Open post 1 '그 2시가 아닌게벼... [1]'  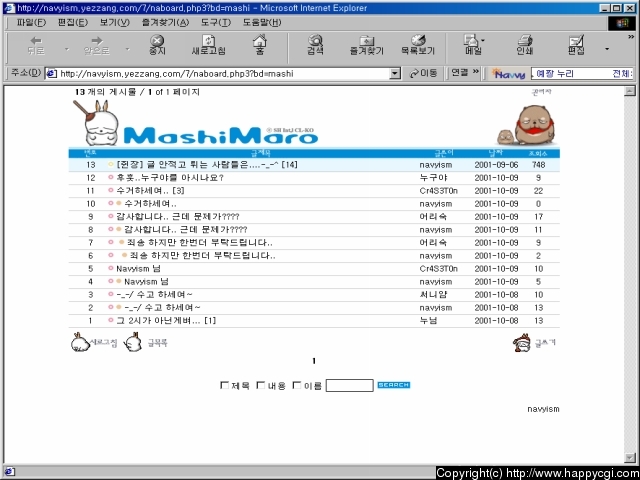click(x=166, y=320)
